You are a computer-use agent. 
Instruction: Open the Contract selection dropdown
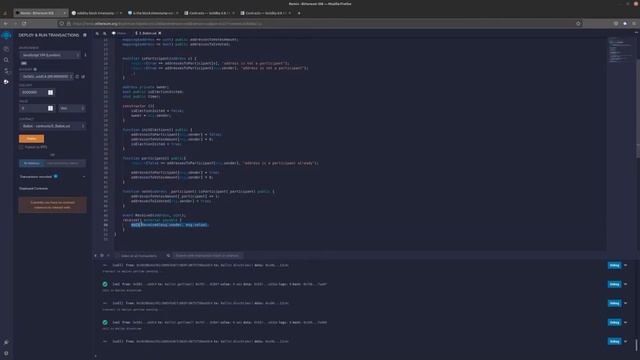point(52,126)
